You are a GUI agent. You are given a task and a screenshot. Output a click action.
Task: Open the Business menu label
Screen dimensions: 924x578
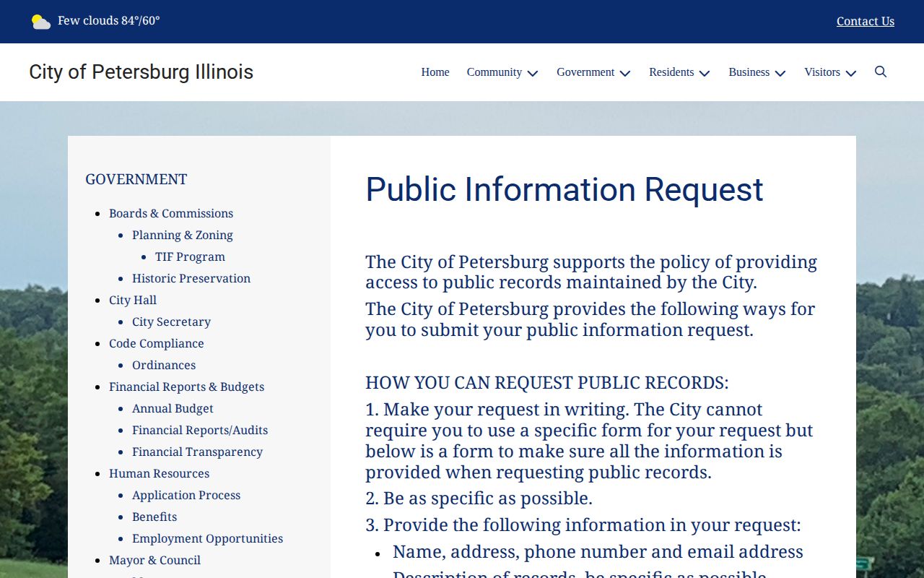click(749, 72)
